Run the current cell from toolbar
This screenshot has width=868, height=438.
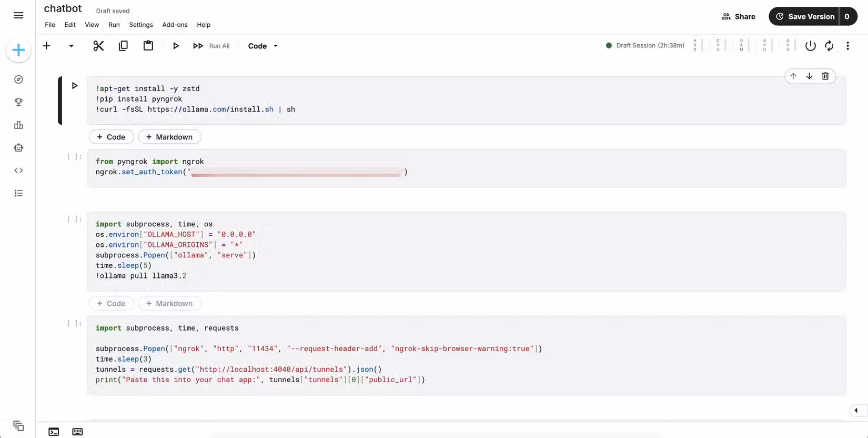pos(176,46)
